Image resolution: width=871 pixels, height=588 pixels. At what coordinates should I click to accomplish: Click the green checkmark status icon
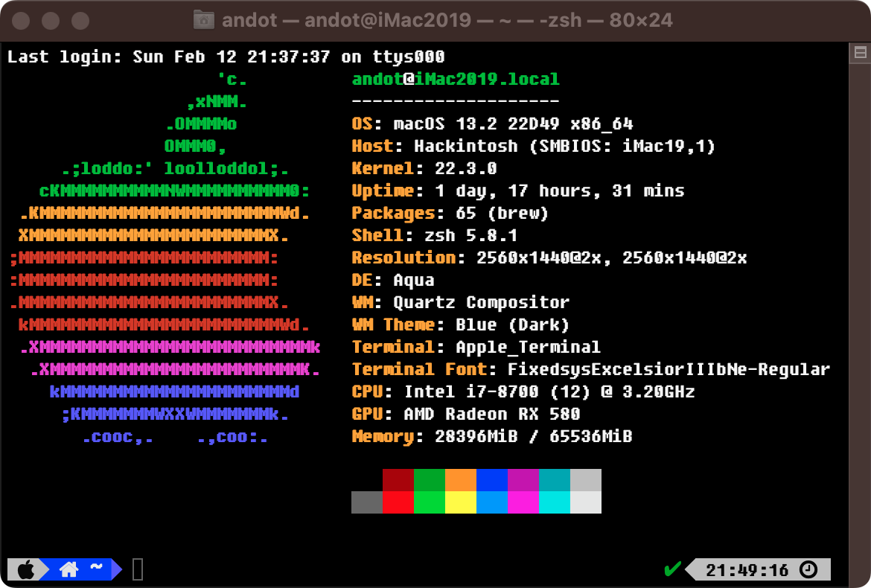pos(672,569)
